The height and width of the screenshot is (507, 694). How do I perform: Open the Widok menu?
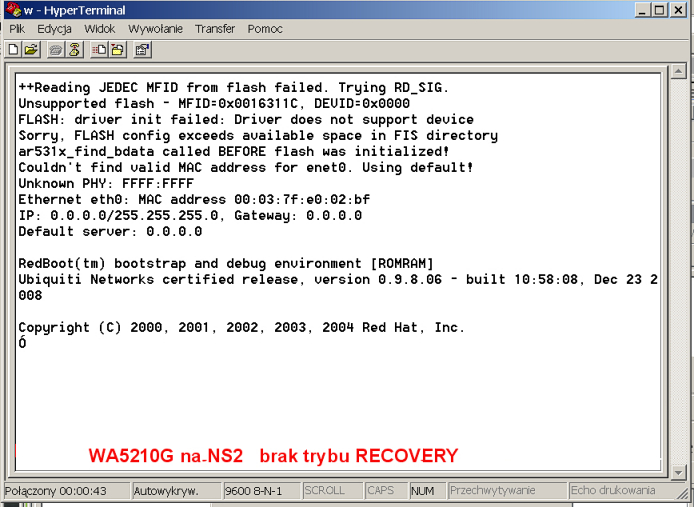click(100, 29)
